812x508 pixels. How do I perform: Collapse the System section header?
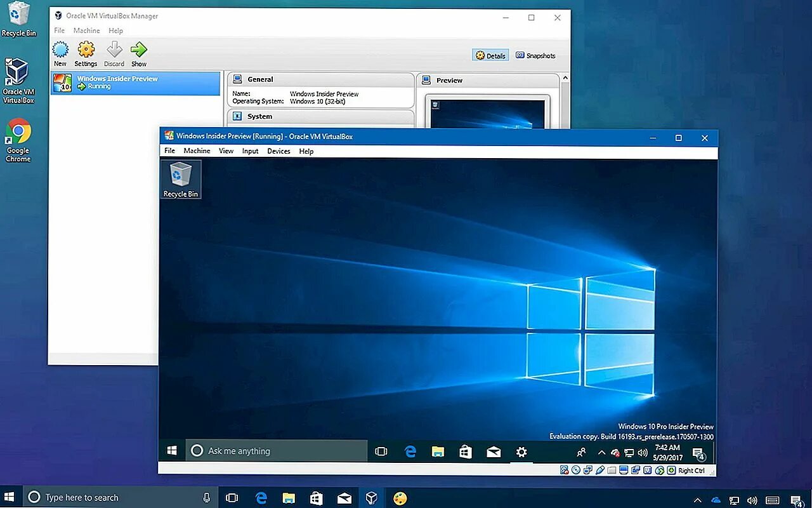(320, 116)
